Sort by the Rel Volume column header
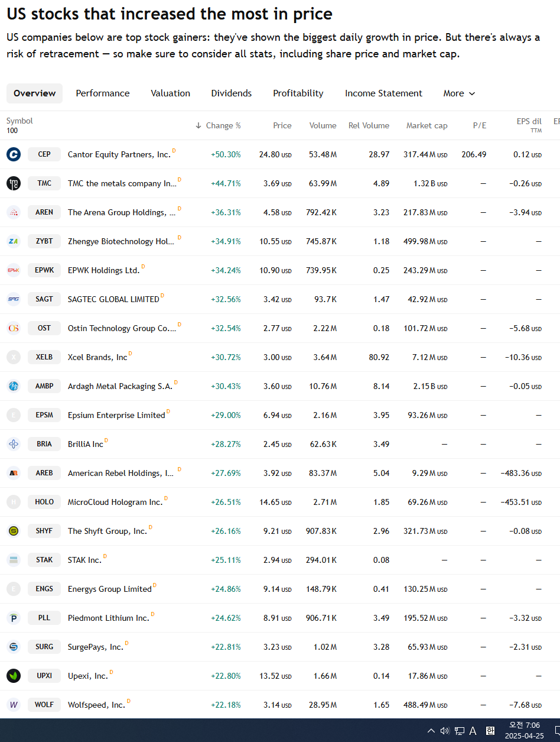Image resolution: width=560 pixels, height=742 pixels. click(x=369, y=125)
